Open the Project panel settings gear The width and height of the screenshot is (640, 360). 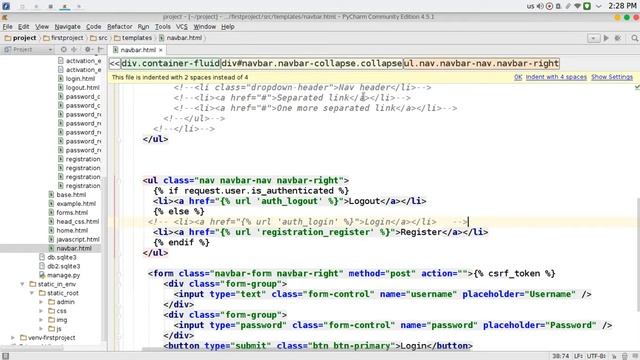88,49
